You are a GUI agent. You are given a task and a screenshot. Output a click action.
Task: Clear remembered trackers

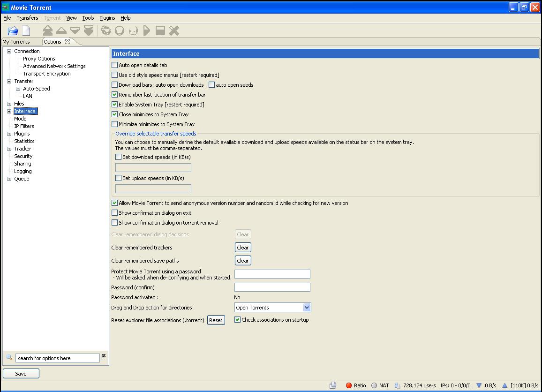coord(243,248)
